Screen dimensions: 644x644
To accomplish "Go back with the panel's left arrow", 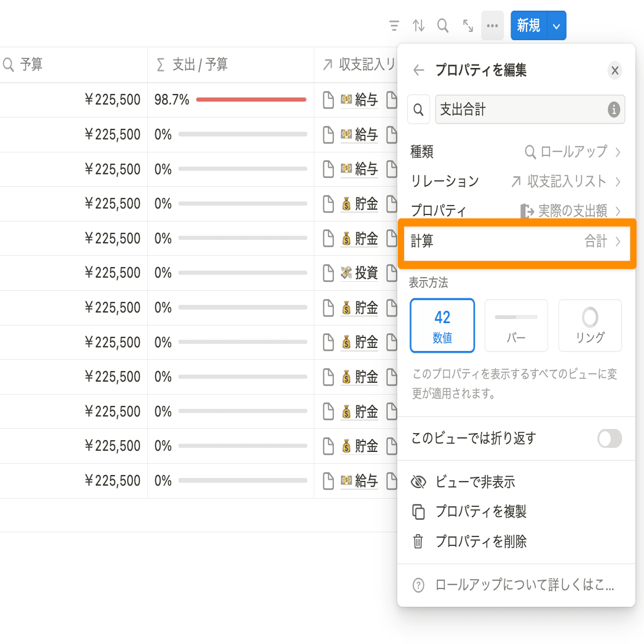I will [x=418, y=70].
